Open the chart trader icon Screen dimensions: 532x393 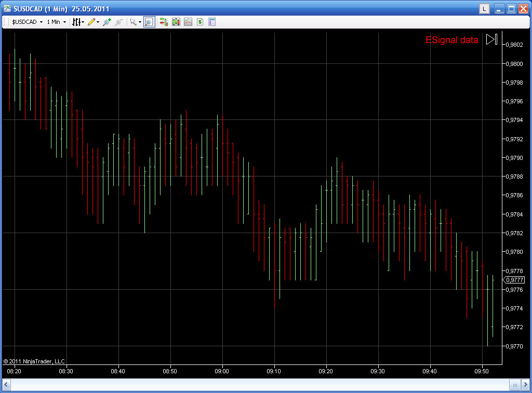[x=164, y=22]
